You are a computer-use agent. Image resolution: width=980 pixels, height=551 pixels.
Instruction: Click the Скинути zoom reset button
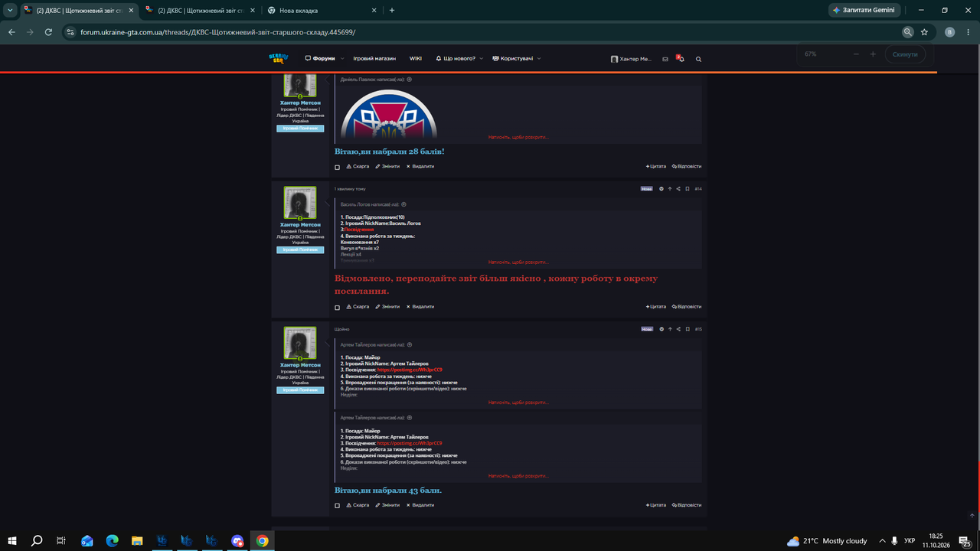905,54
